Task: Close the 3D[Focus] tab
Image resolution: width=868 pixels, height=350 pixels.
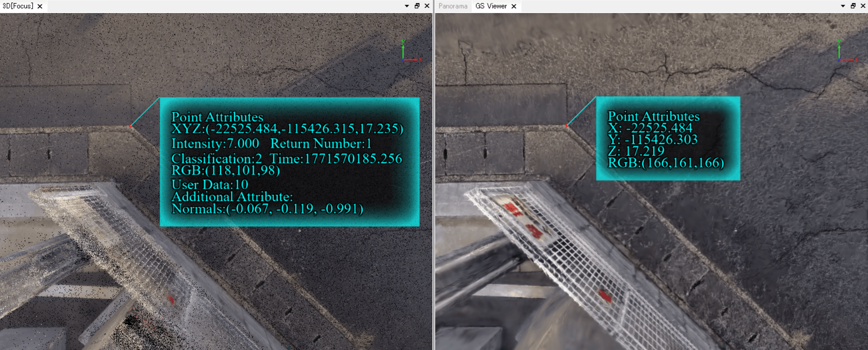Action: tap(40, 6)
